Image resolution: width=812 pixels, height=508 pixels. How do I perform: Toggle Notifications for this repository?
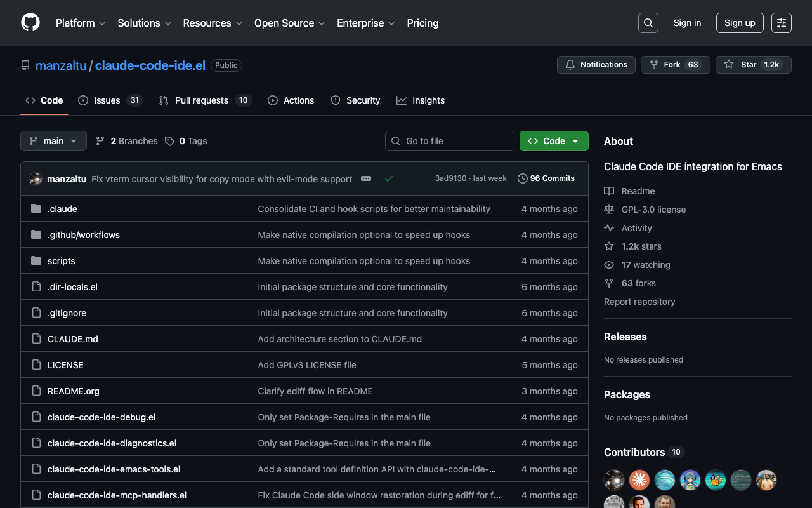click(596, 65)
